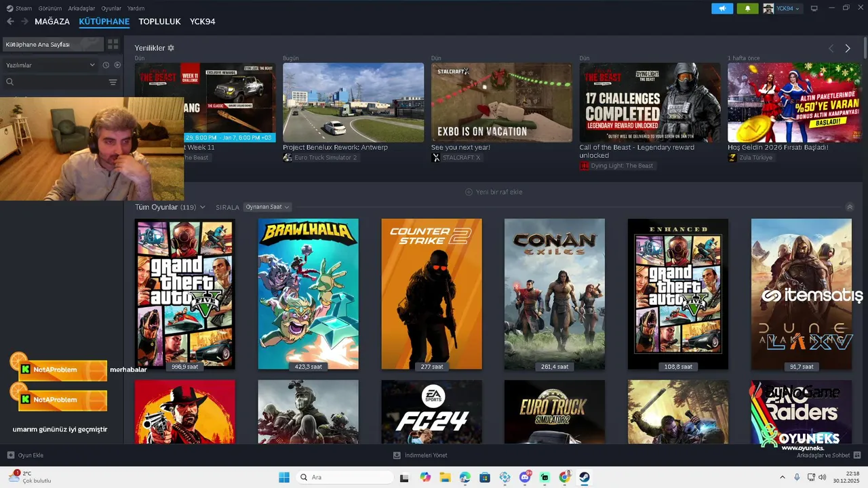Expand the YCK94 account dropdown
The image size is (868, 488).
782,8
